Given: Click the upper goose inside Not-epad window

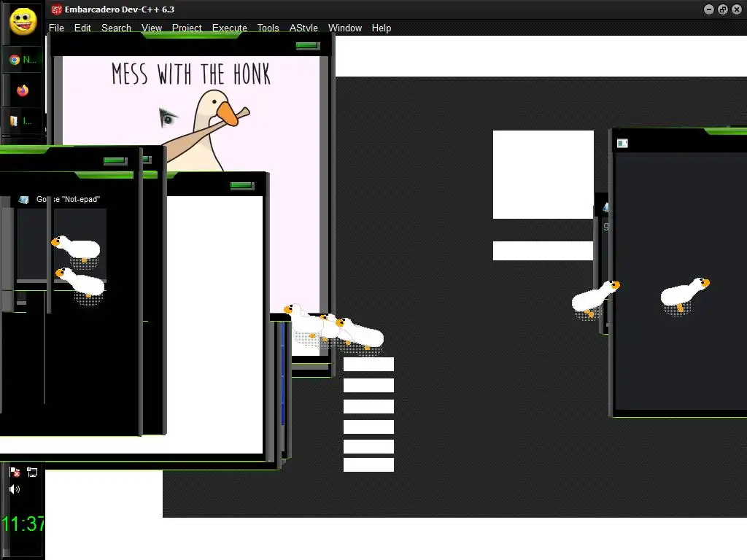Looking at the screenshot, I should click(x=76, y=249).
